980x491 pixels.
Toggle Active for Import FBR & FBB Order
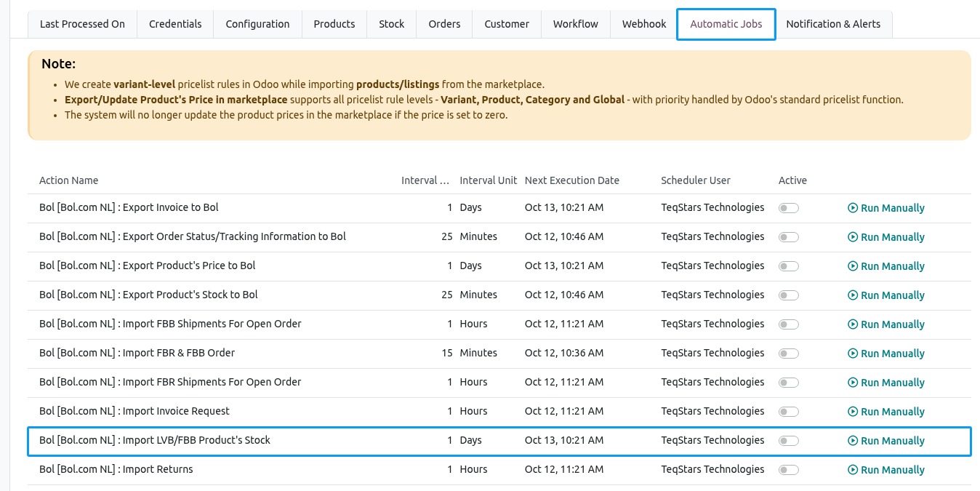(x=789, y=354)
